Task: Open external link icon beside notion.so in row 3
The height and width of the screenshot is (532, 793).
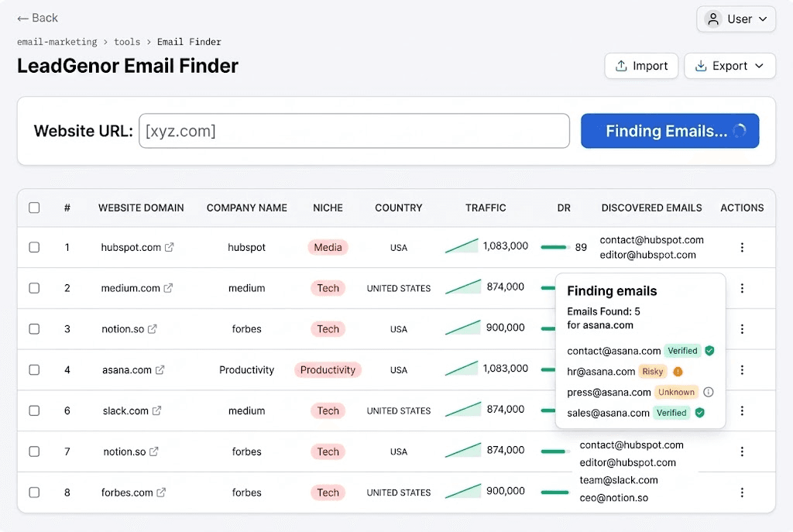Action: click(153, 328)
